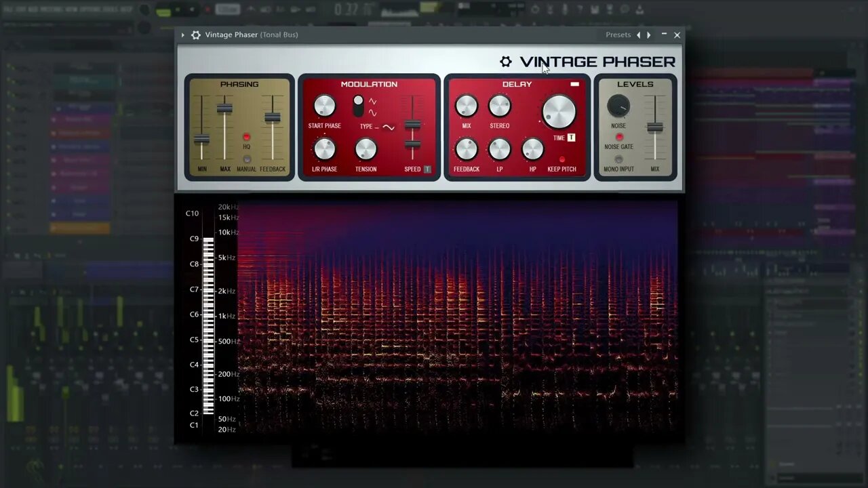Toggle the NOISE GATE LED

tap(618, 137)
